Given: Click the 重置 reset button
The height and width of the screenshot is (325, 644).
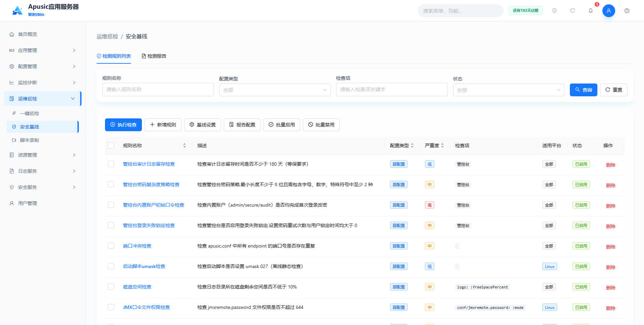Looking at the screenshot, I should pyautogui.click(x=614, y=90).
